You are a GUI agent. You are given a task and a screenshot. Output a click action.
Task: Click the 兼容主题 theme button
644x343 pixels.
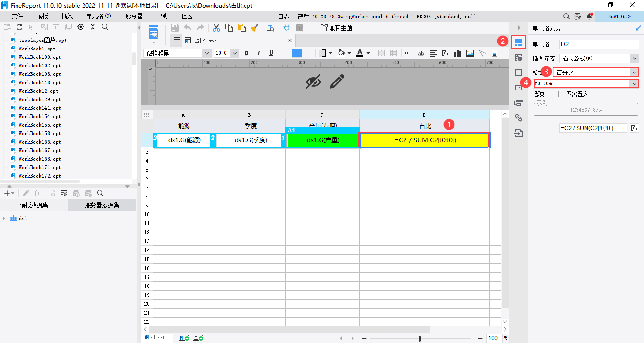[x=336, y=28]
